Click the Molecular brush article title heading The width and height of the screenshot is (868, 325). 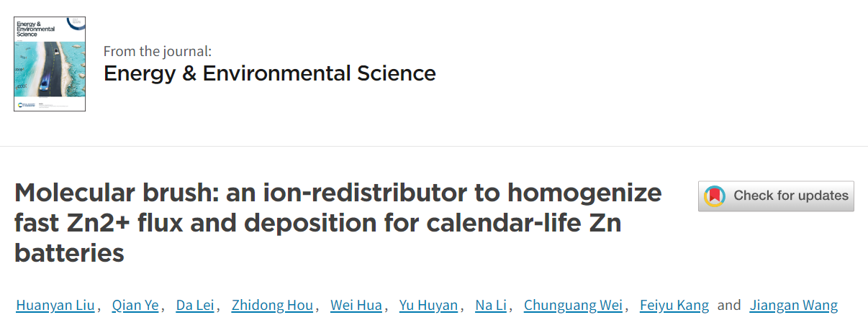click(x=338, y=224)
